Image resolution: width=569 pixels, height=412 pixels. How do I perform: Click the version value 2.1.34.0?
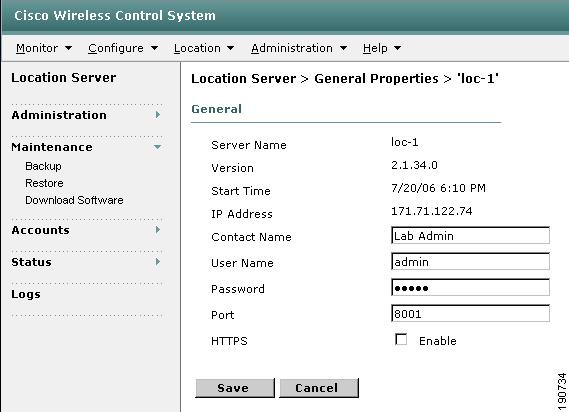[414, 165]
